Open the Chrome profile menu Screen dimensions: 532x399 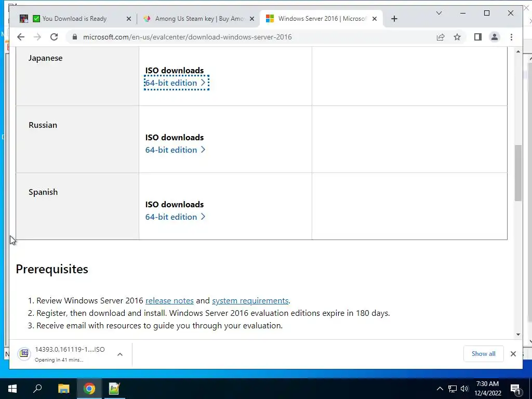[495, 37]
